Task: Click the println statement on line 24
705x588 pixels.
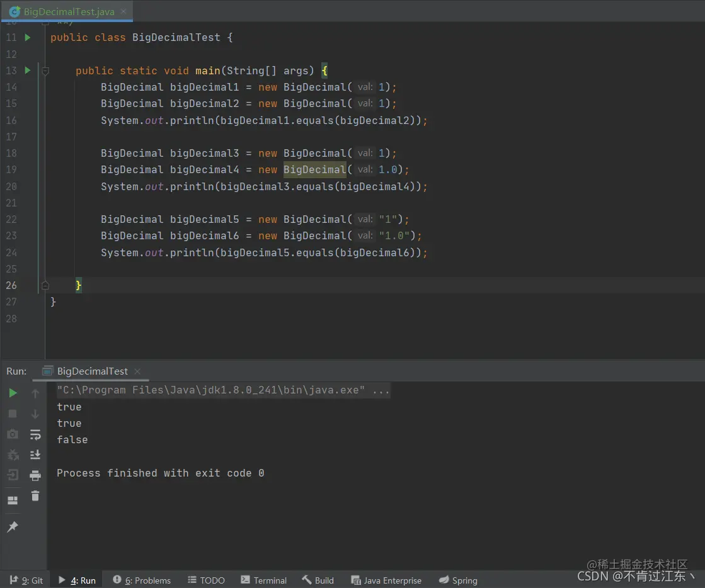Action: [x=264, y=252]
